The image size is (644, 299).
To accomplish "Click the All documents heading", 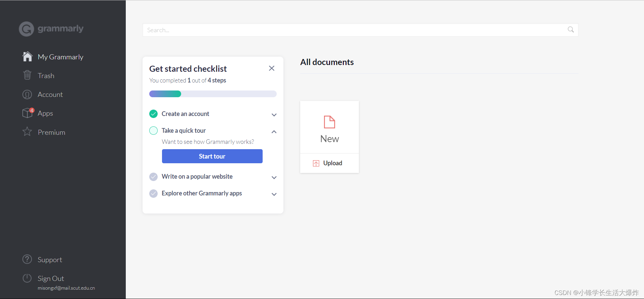I will [327, 62].
